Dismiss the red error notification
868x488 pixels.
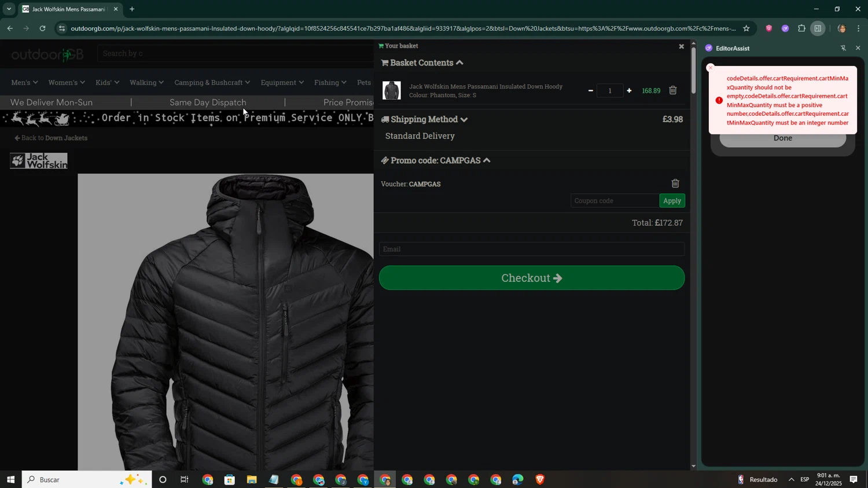pyautogui.click(x=711, y=68)
